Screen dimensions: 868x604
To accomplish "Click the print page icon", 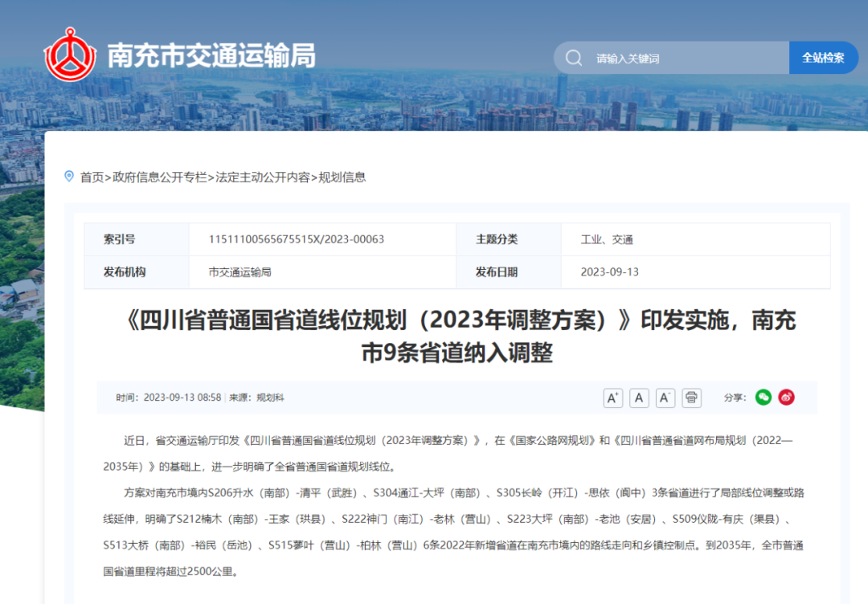I will [x=691, y=398].
